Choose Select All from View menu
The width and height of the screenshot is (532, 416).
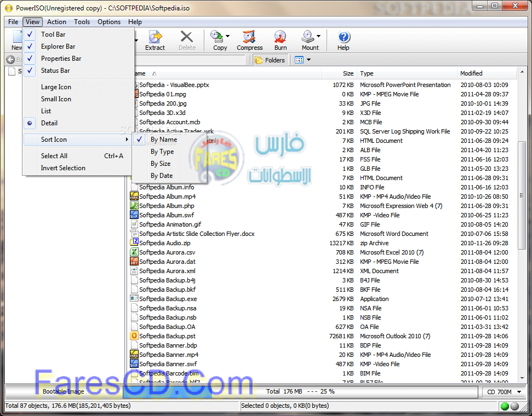78,156
